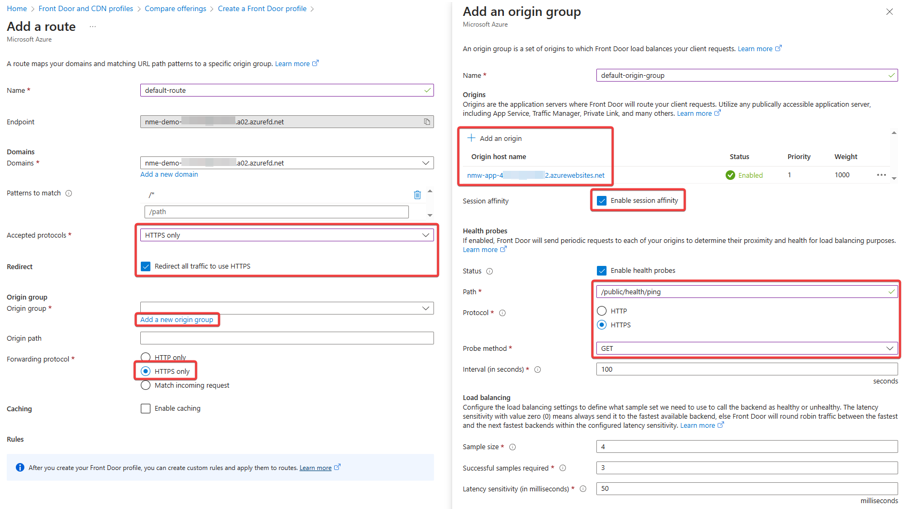Select HTTP only forwarding protocol
The height and width of the screenshot is (509, 916).
(145, 357)
